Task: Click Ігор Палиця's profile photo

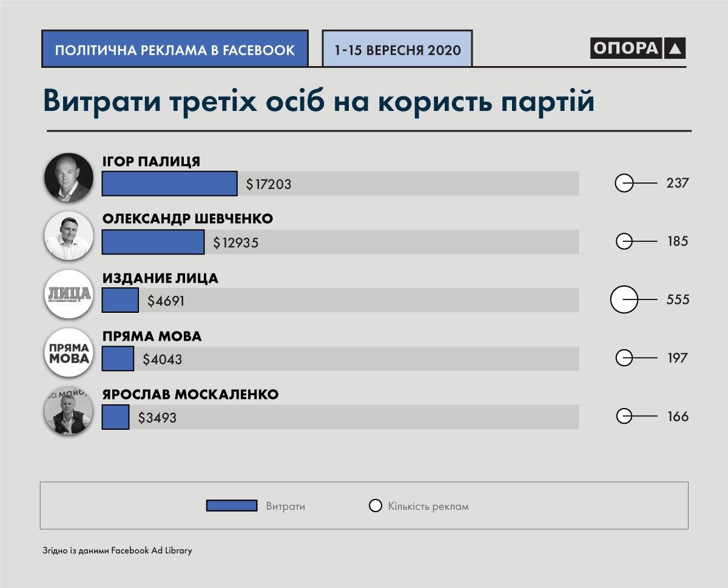Action: (x=69, y=177)
